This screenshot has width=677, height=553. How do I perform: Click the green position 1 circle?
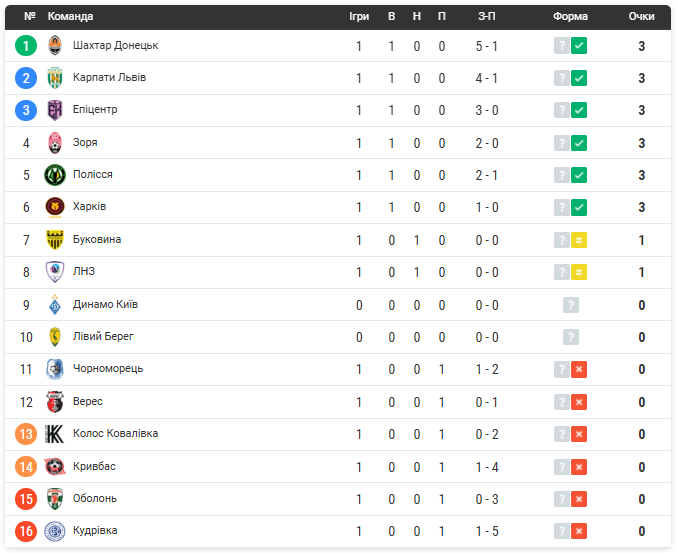click(26, 46)
